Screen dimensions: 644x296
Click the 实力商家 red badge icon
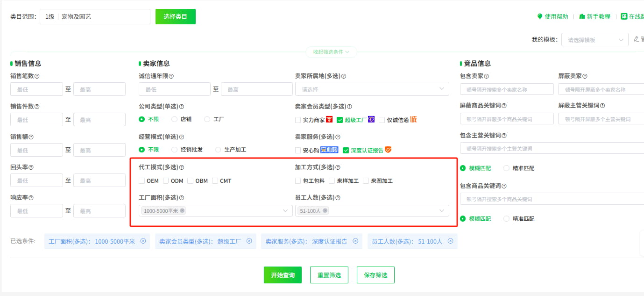point(329,119)
